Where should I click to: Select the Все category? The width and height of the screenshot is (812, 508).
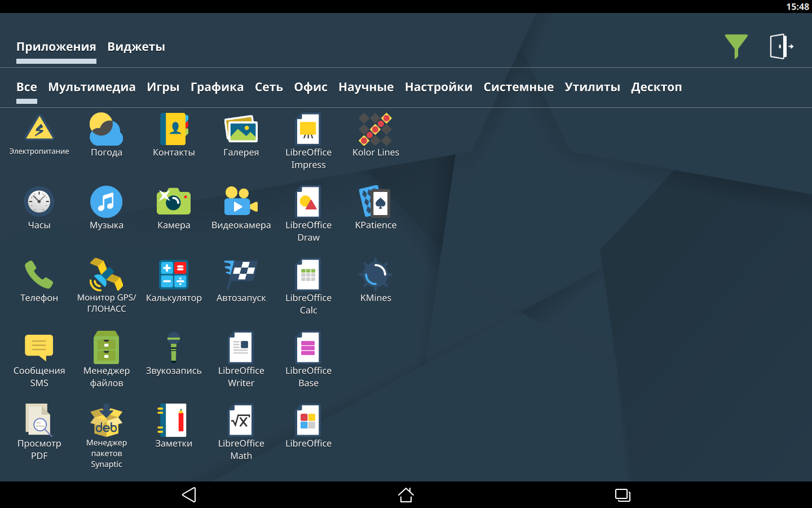27,87
